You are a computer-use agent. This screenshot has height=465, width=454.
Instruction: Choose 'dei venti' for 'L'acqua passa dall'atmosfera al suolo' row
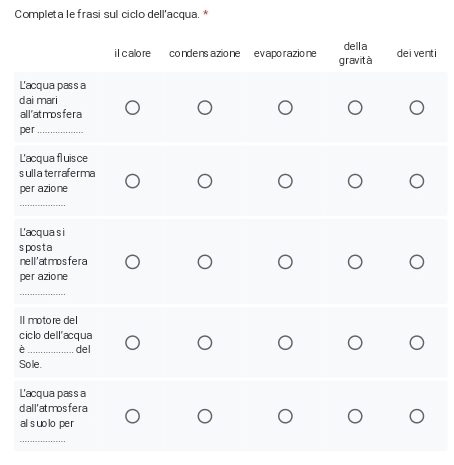click(417, 416)
